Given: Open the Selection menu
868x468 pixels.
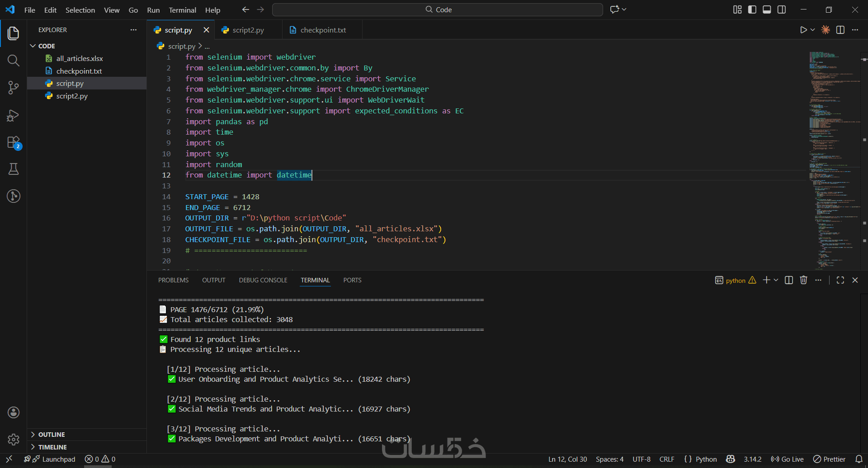Looking at the screenshot, I should [80, 10].
